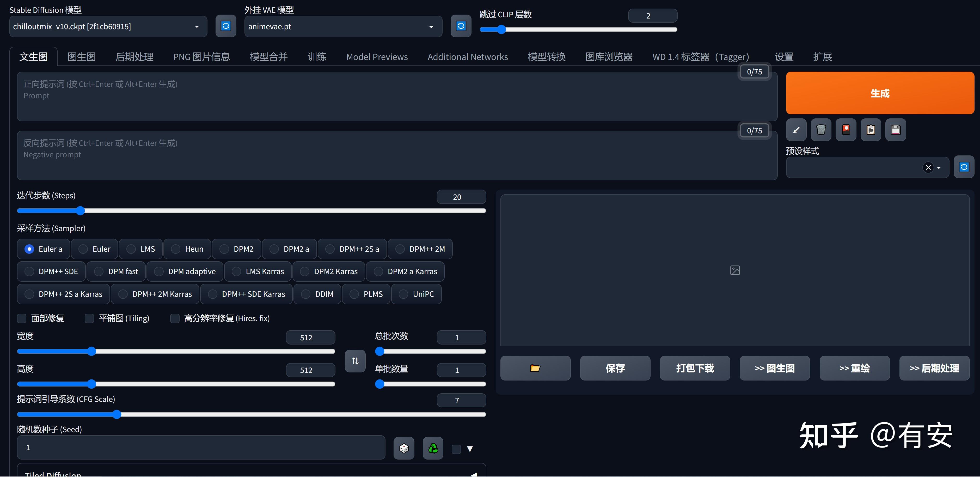
Task: Click the recycle icon to reuse last seed
Action: tap(433, 448)
